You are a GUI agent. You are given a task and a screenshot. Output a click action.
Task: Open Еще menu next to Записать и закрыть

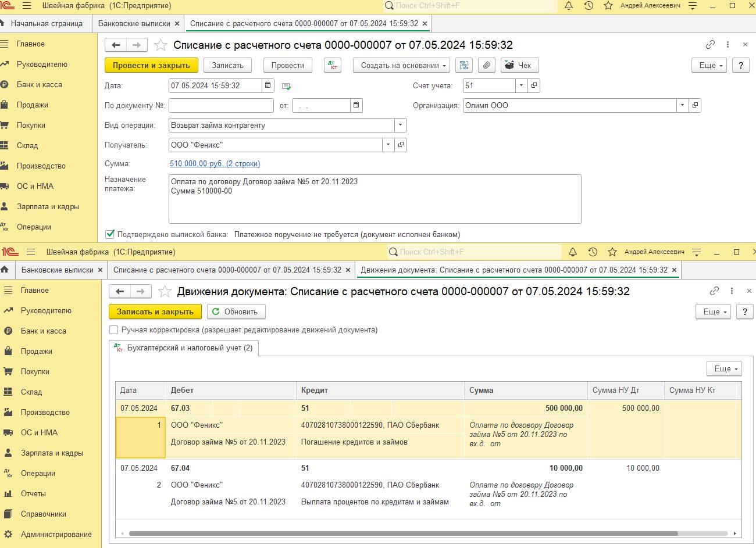714,311
